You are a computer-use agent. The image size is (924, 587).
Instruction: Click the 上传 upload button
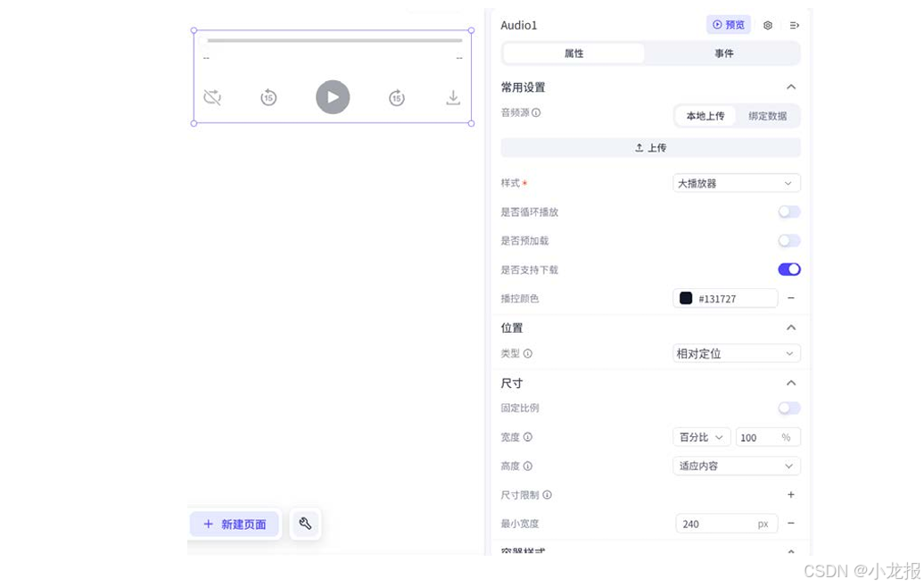(x=650, y=147)
